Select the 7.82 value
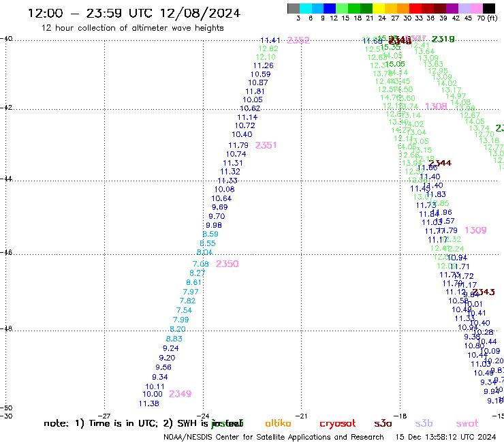504x443 pixels. click(x=187, y=301)
